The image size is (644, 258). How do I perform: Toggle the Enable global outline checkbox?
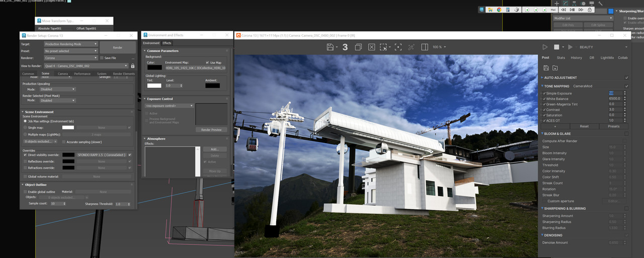click(25, 191)
